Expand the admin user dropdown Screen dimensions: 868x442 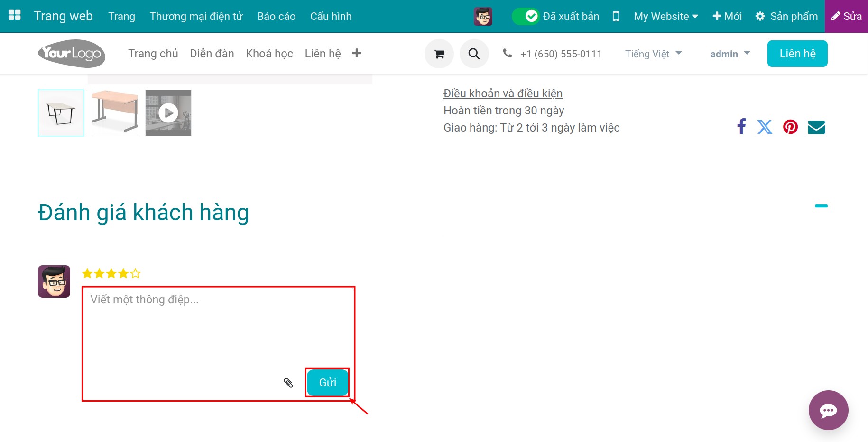(730, 54)
